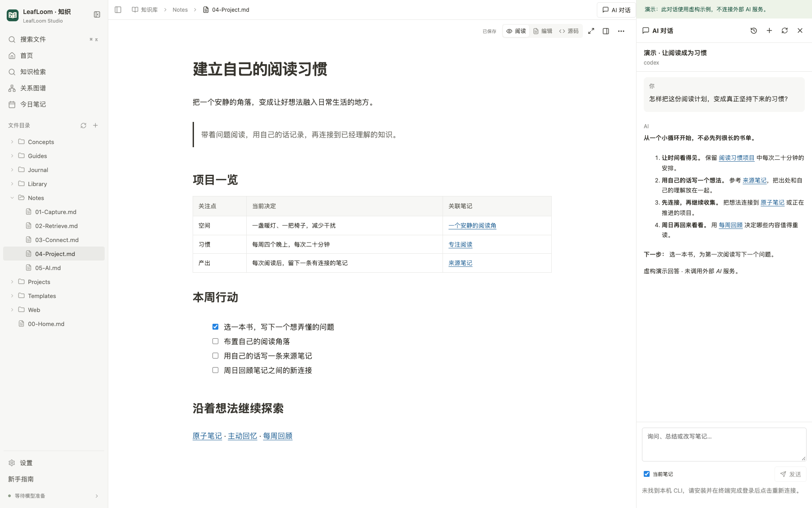Click 知识库 breadcrumb item

pyautogui.click(x=145, y=9)
